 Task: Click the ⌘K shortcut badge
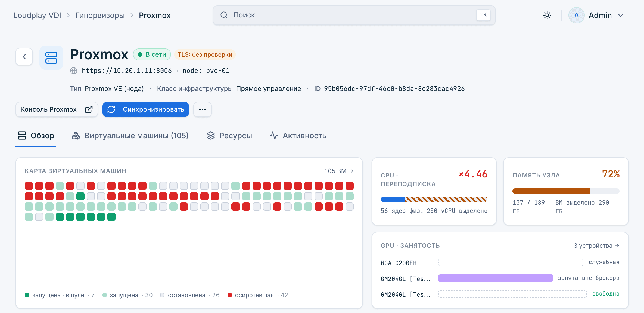coord(483,15)
